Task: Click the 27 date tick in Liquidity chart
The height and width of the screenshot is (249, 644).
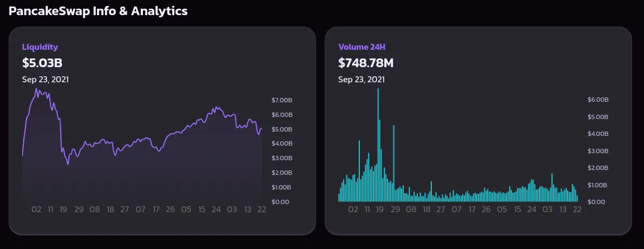Action: 124,209
